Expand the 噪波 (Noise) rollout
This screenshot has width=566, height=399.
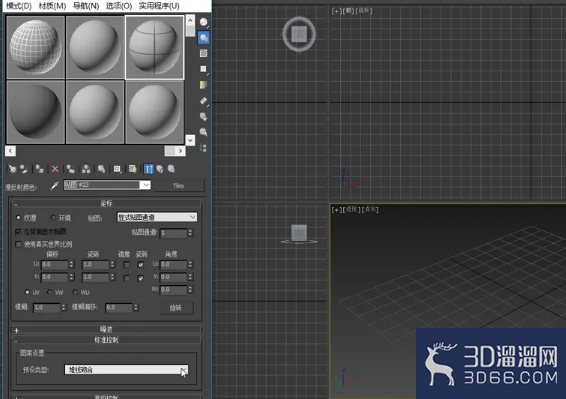[x=106, y=329]
